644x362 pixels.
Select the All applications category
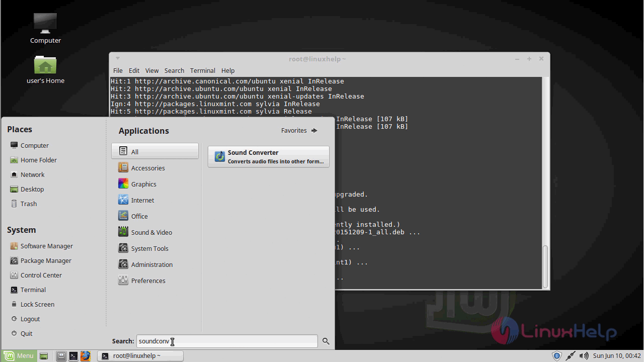155,151
